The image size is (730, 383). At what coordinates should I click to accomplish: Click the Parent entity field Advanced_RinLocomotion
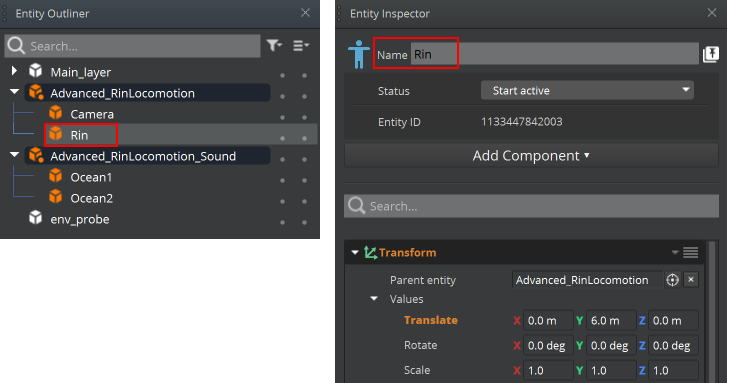(x=587, y=280)
